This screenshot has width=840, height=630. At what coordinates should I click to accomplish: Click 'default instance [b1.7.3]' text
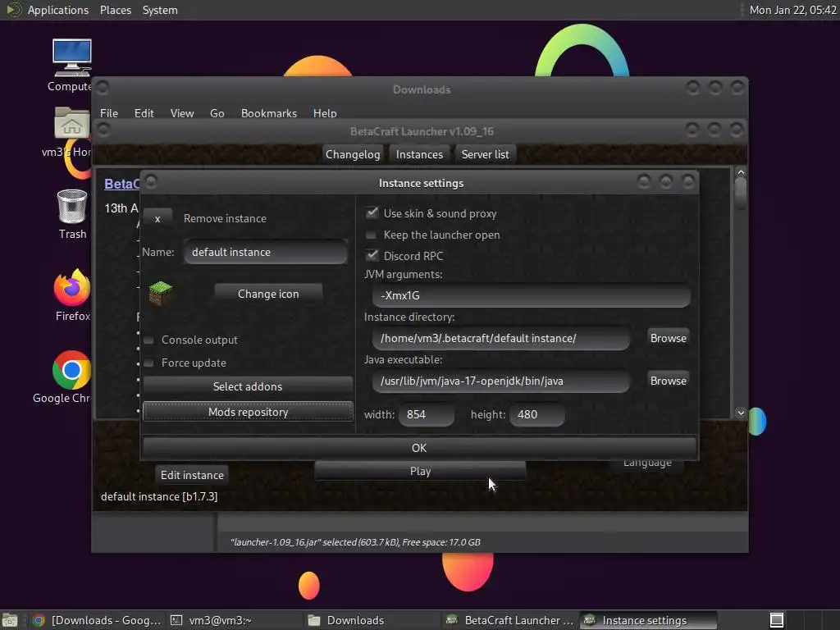pyautogui.click(x=159, y=496)
